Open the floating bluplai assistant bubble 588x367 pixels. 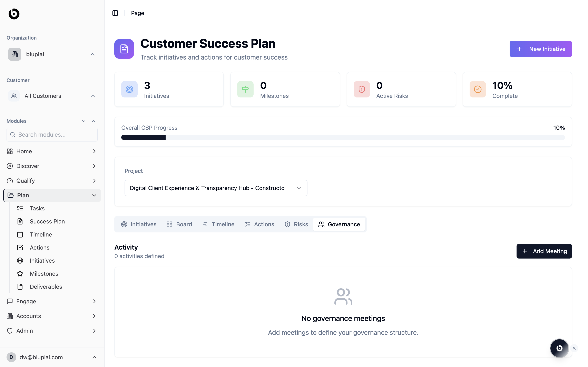tap(559, 348)
